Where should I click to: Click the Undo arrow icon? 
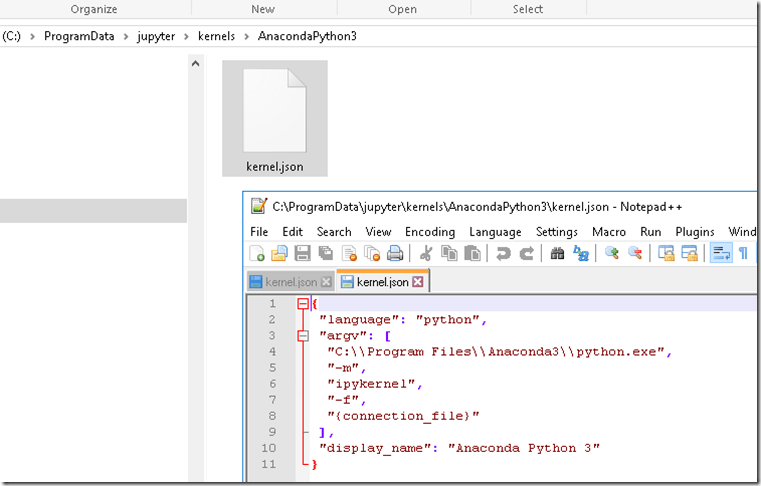[x=503, y=254]
